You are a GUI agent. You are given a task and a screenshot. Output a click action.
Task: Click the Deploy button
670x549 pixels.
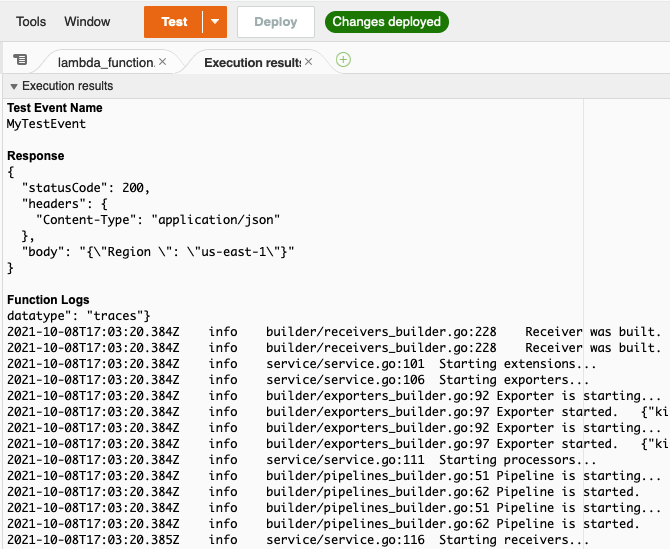coord(276,22)
